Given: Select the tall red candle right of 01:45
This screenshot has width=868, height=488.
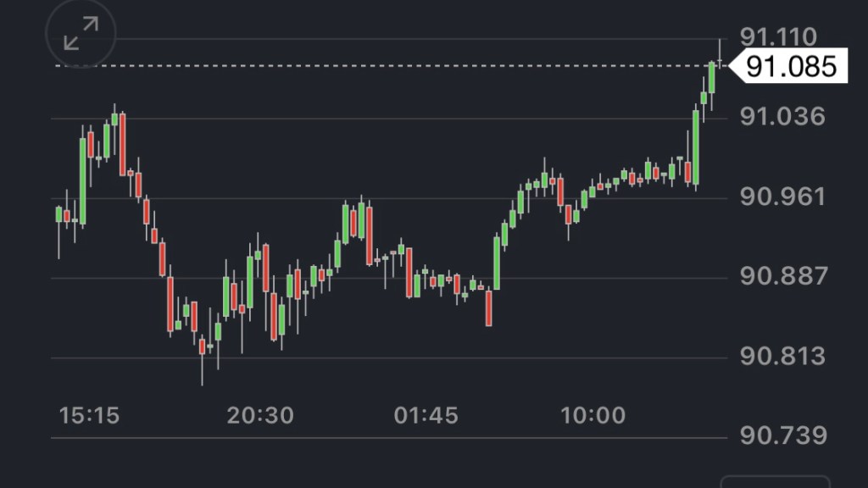Looking at the screenshot, I should point(489,307).
